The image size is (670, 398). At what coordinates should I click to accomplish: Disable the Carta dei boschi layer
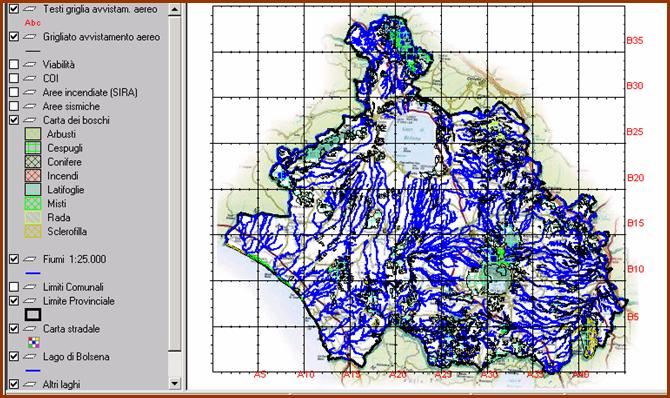[x=14, y=120]
